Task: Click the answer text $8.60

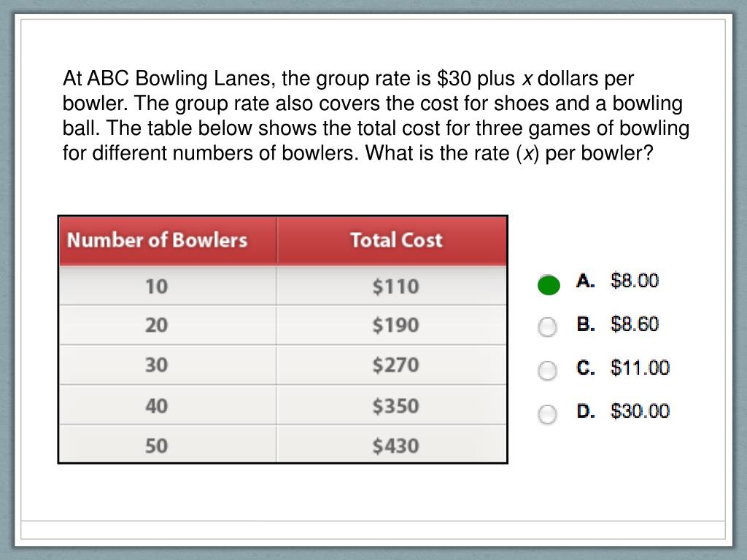Action: pyautogui.click(x=635, y=324)
